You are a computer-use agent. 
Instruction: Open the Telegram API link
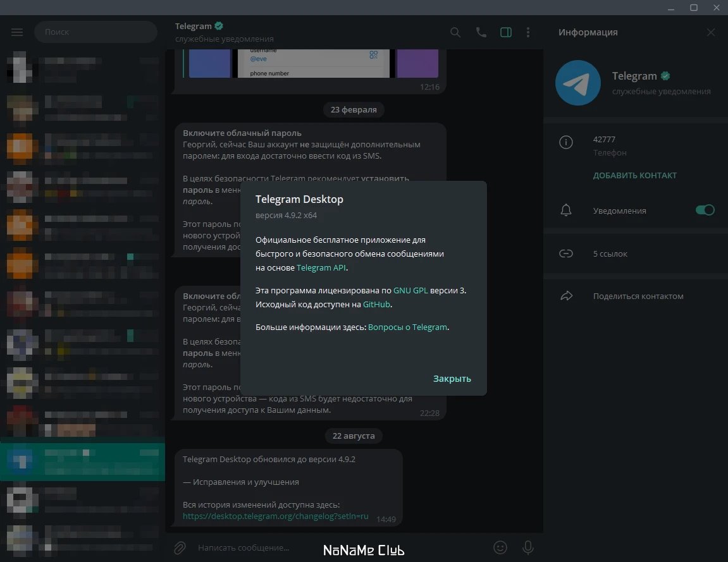(x=321, y=268)
